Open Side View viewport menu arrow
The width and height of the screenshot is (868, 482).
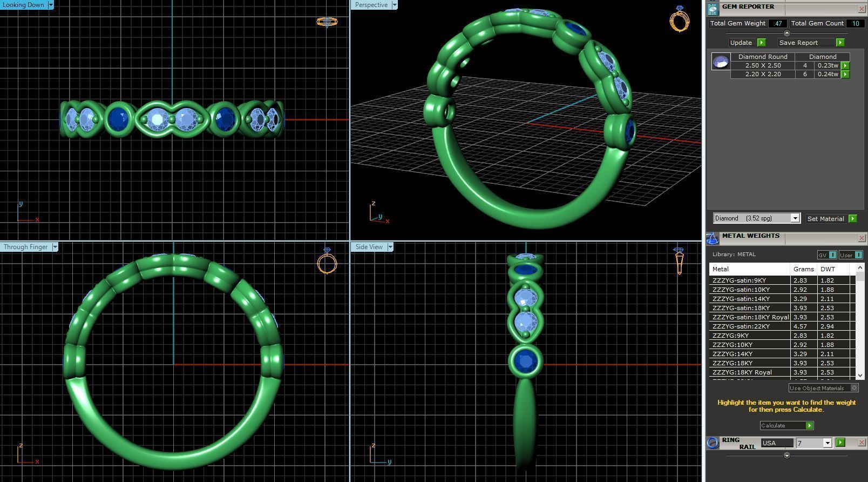pyautogui.click(x=390, y=247)
